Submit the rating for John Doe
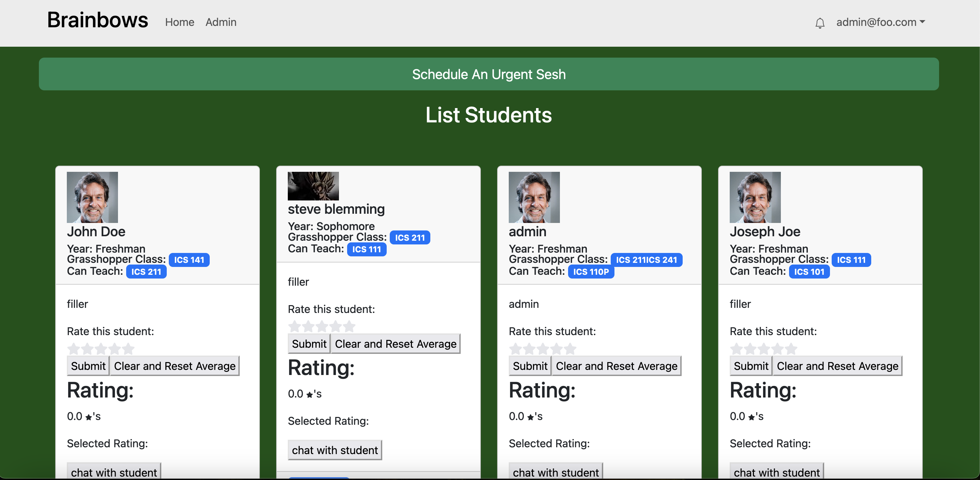The image size is (980, 480). click(x=88, y=366)
